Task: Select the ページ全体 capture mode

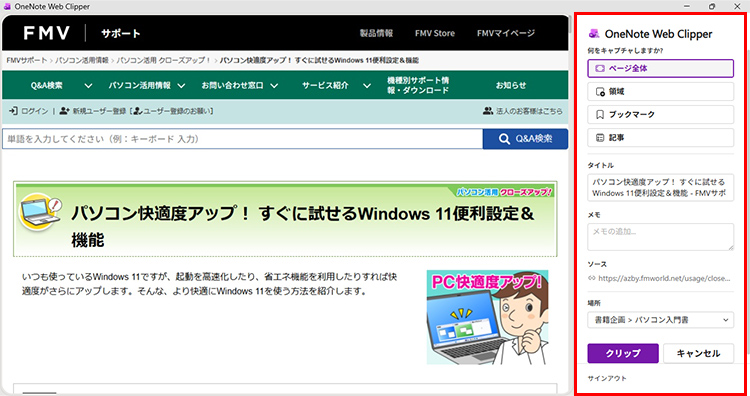Action: [x=660, y=68]
